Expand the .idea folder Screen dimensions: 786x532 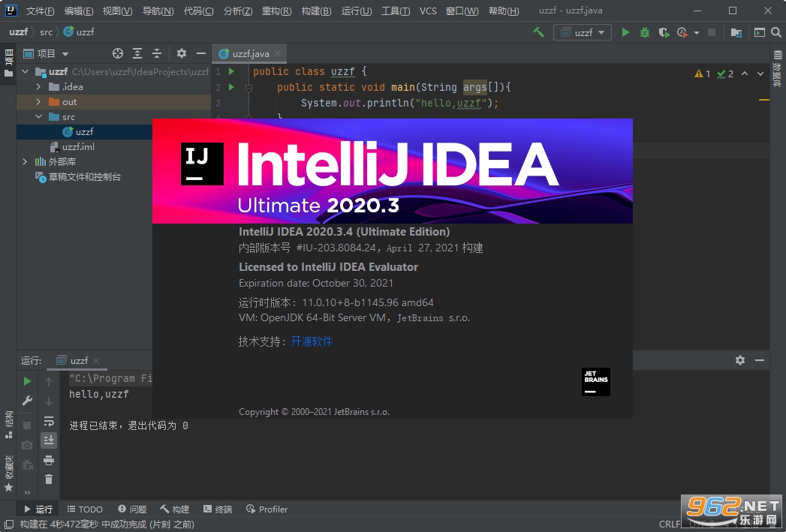click(x=38, y=86)
